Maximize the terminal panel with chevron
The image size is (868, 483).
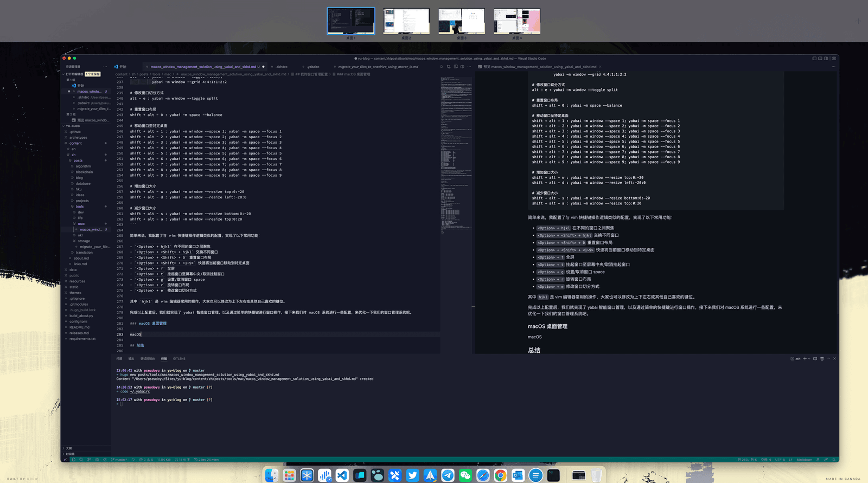[828, 358]
